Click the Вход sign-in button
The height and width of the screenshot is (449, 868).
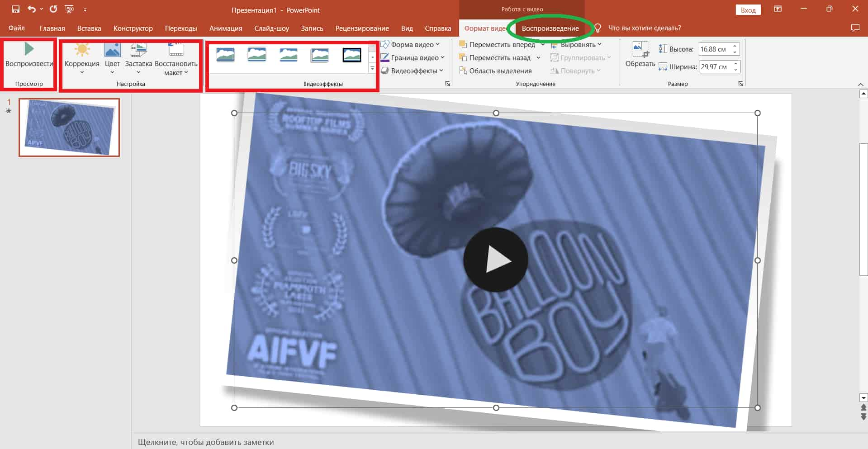click(x=748, y=10)
